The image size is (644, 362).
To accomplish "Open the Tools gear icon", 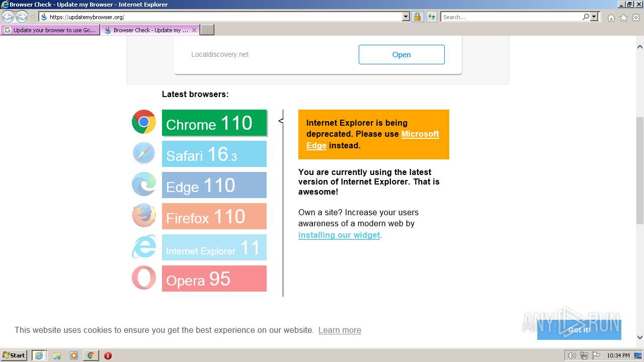I will (x=636, y=18).
